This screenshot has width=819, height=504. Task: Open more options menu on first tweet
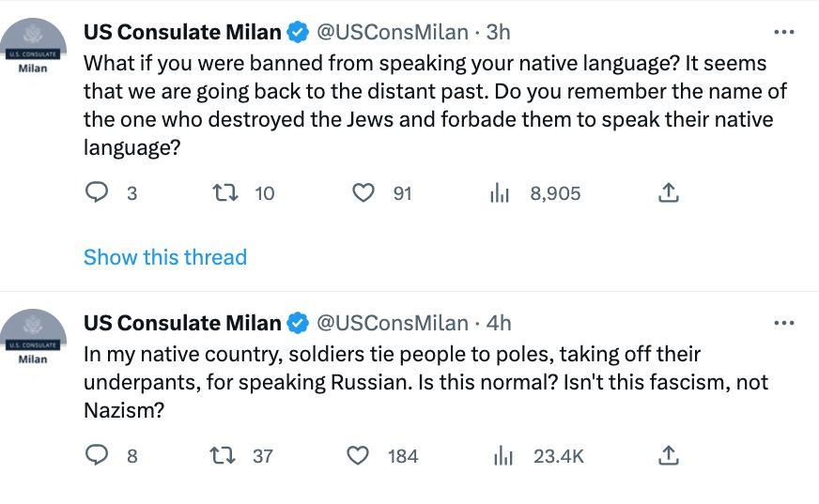click(x=783, y=32)
